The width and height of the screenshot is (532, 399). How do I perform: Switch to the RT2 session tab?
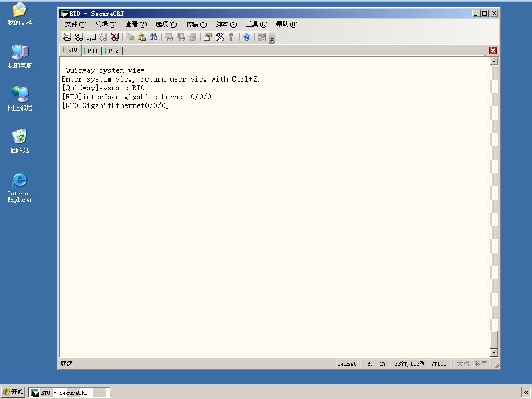tap(113, 50)
